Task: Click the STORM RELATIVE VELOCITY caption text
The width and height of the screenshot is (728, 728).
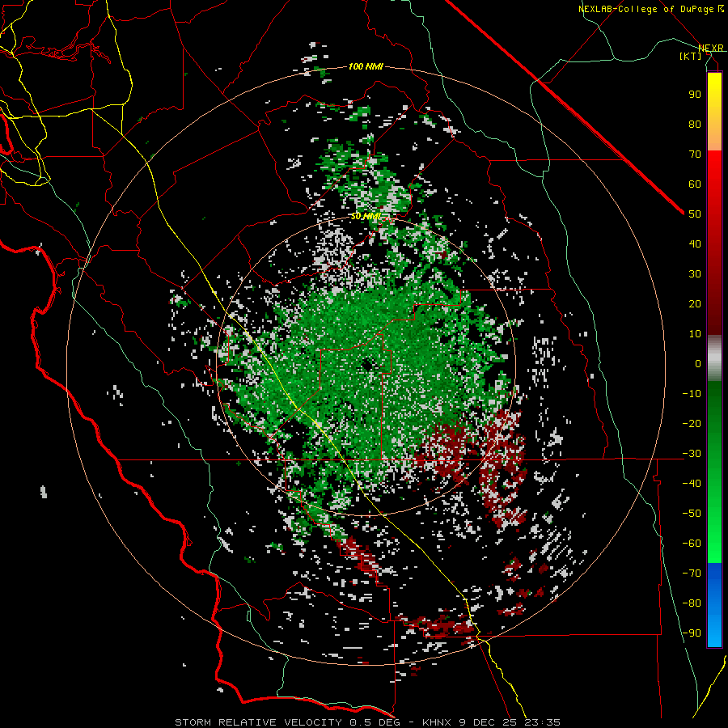Action: coord(258,722)
